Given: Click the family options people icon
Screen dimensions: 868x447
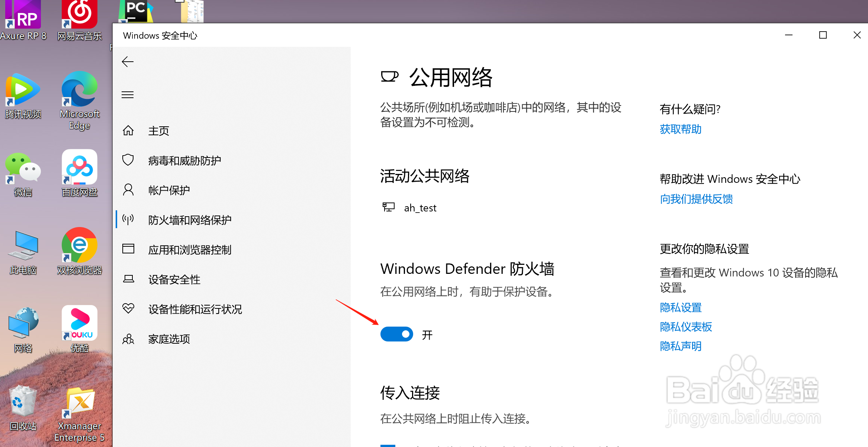Looking at the screenshot, I should click(x=128, y=339).
